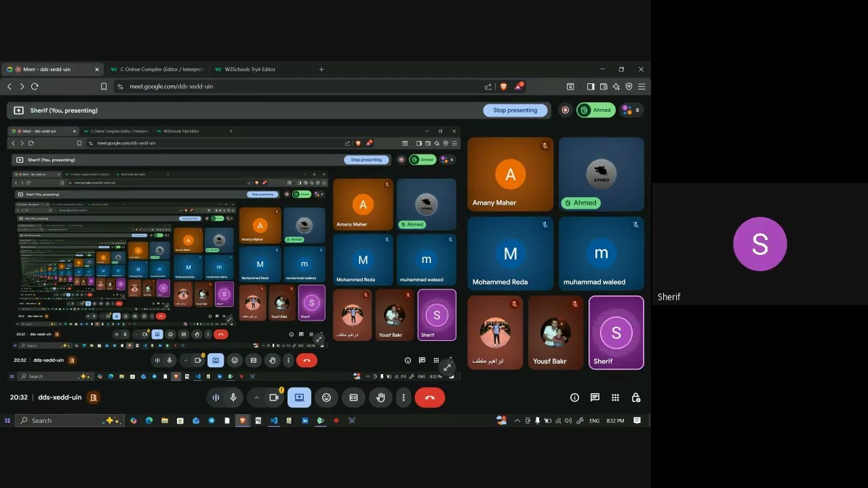The width and height of the screenshot is (868, 488).
Task: Turn on the camera in Meet
Action: (x=274, y=398)
